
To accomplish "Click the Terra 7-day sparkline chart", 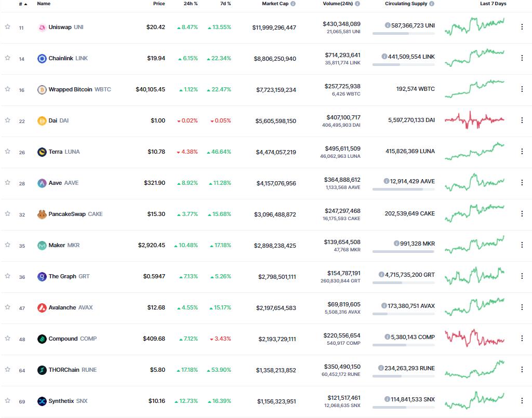I will point(474,151).
